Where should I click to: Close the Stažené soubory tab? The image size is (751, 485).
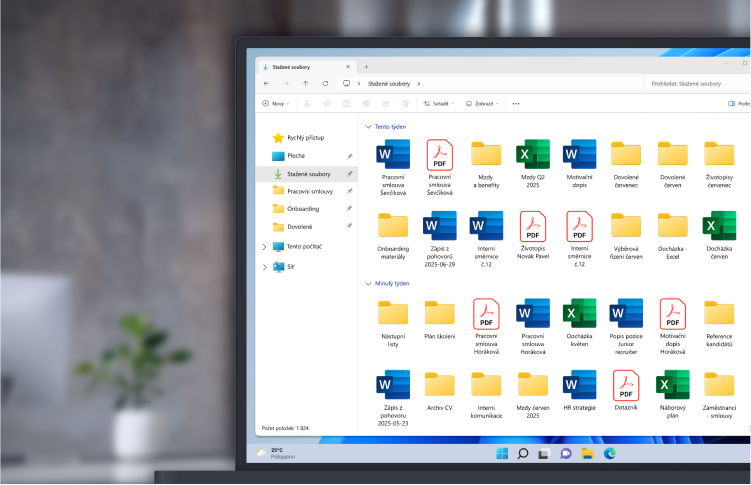coord(348,67)
